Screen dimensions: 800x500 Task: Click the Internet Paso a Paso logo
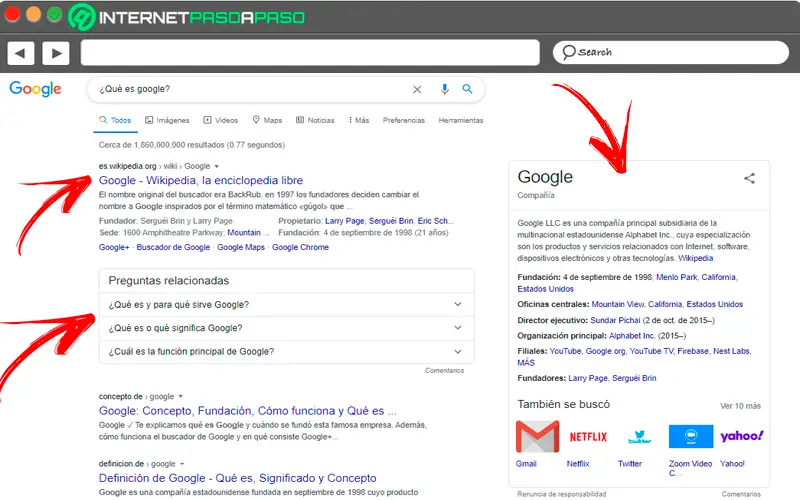[x=187, y=17]
